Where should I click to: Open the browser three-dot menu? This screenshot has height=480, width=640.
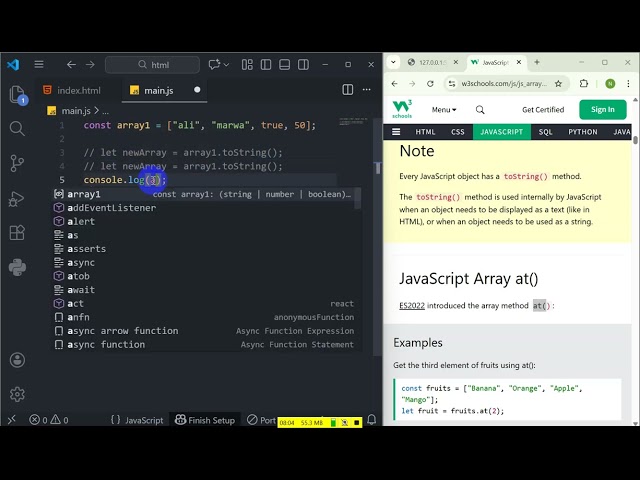tap(628, 84)
